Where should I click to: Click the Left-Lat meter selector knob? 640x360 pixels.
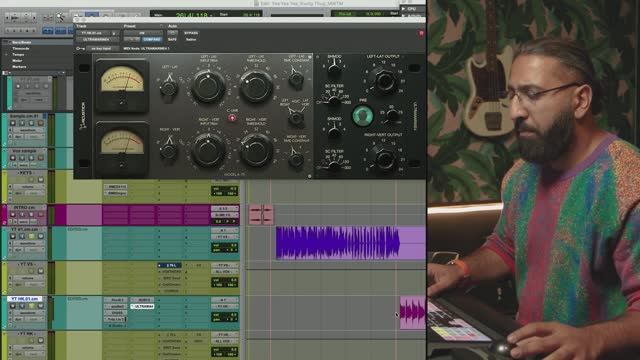click(169, 87)
